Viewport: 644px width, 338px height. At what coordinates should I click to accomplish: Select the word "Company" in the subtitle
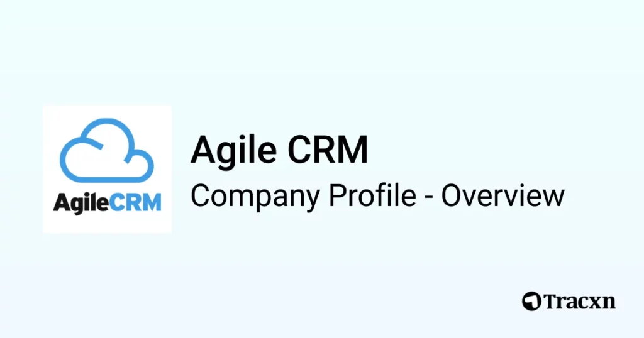point(255,197)
